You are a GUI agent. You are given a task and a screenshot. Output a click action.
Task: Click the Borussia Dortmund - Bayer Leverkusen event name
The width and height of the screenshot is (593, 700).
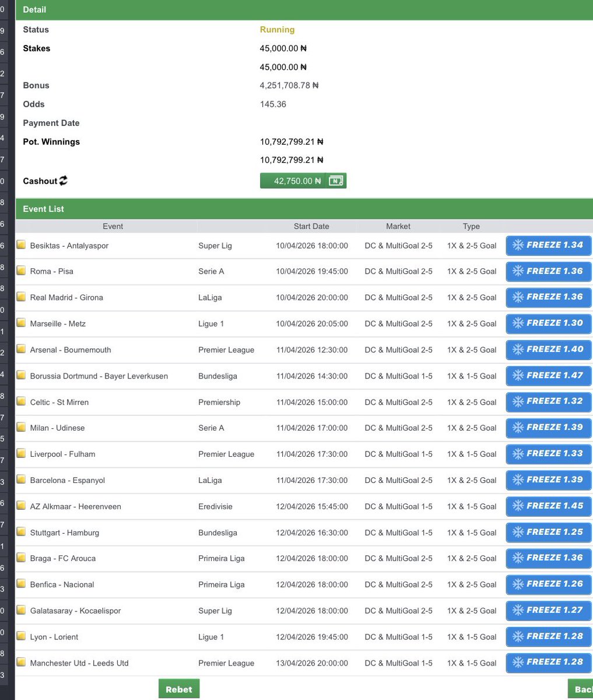point(99,376)
